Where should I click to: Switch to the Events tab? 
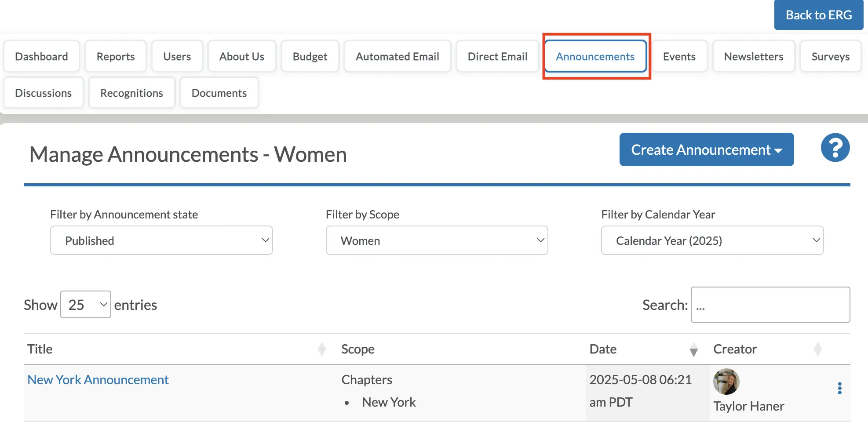[679, 56]
